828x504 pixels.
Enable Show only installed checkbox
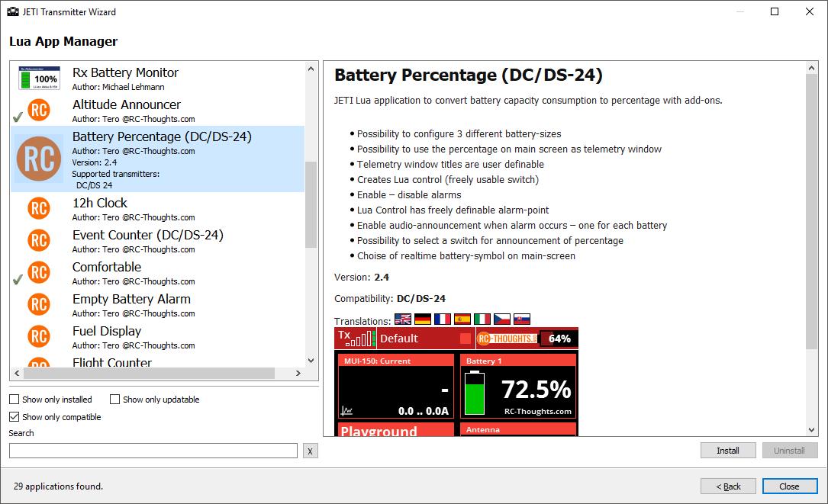tap(14, 400)
